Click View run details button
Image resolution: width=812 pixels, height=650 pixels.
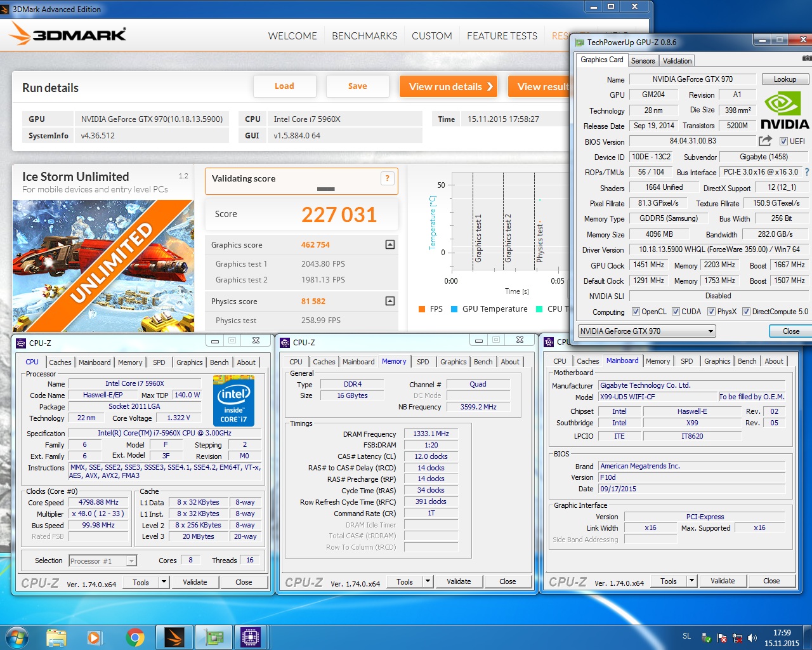[449, 86]
